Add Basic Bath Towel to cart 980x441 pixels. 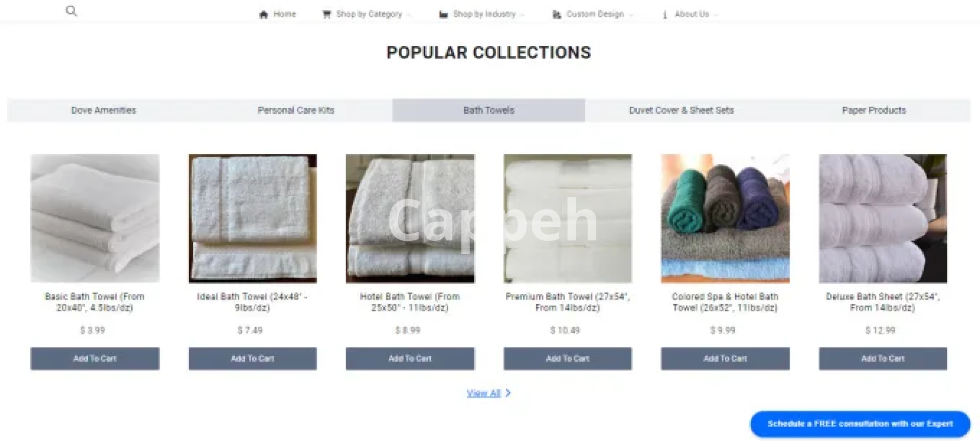pyautogui.click(x=95, y=359)
